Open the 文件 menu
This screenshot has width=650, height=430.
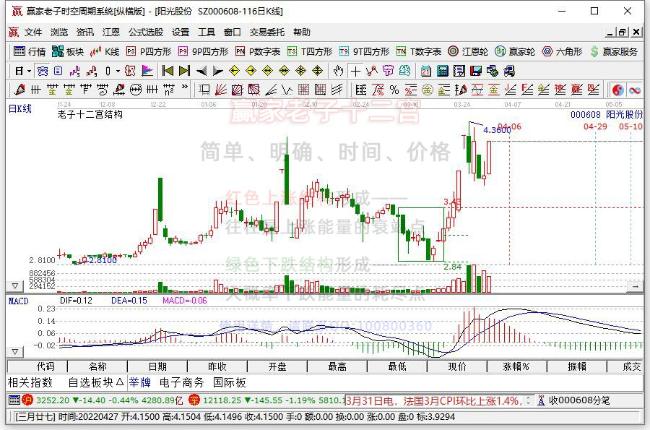33,32
